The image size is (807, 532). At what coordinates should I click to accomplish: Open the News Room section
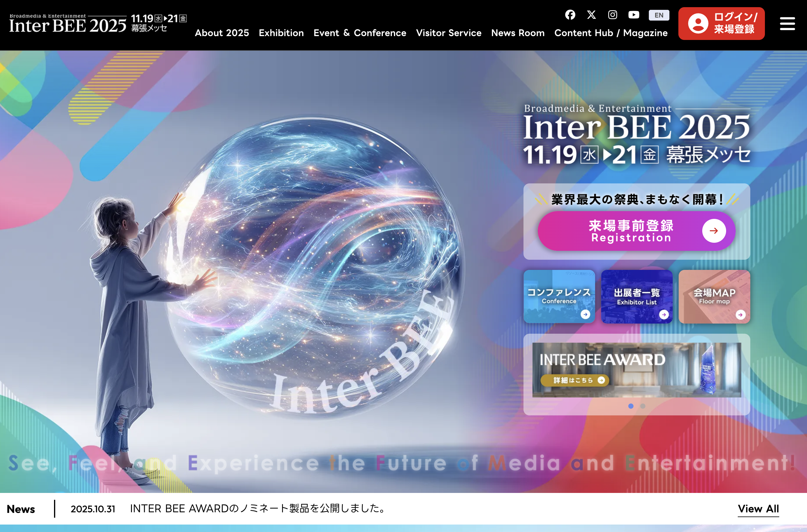point(518,33)
